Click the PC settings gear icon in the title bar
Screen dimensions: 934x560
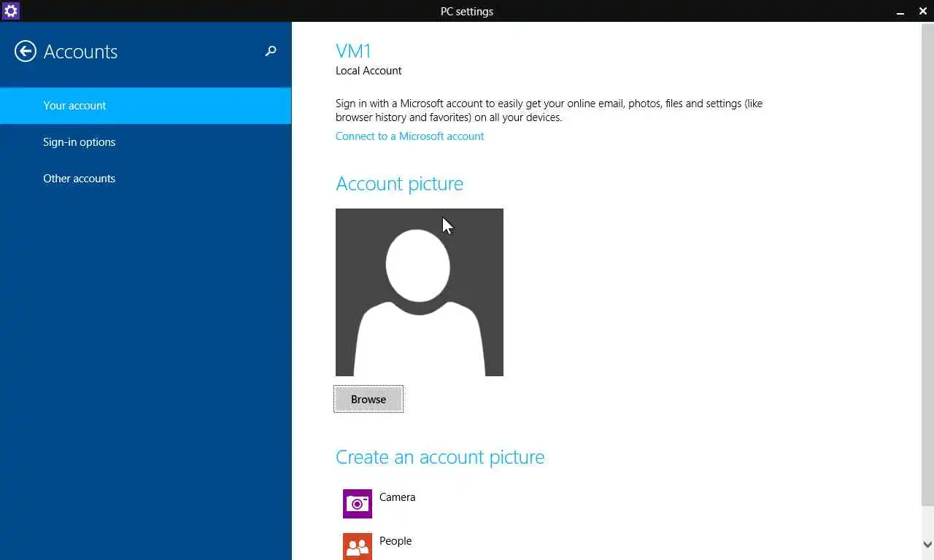pos(11,11)
